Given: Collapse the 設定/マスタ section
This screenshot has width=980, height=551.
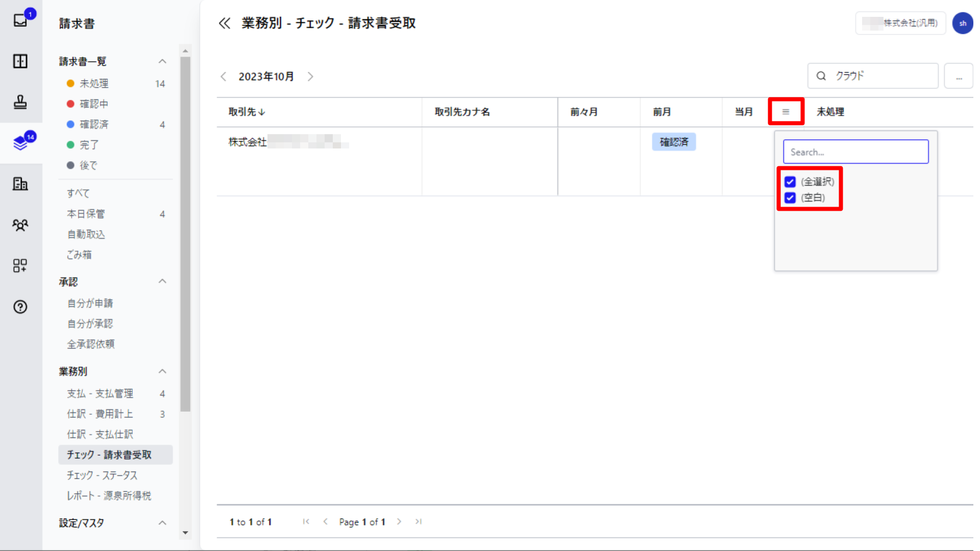Looking at the screenshot, I should click(162, 523).
